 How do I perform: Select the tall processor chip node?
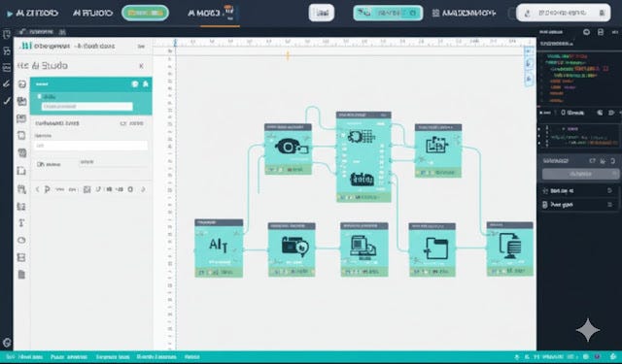(363, 157)
